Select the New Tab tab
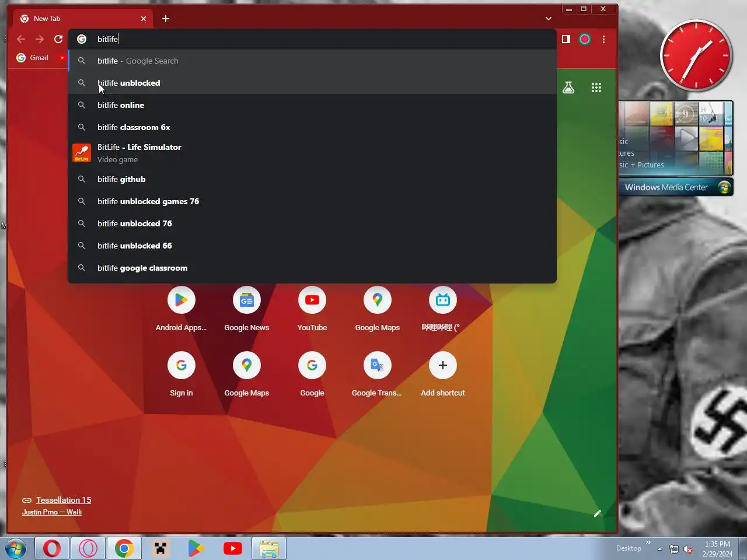The width and height of the screenshot is (747, 560). tap(82, 19)
